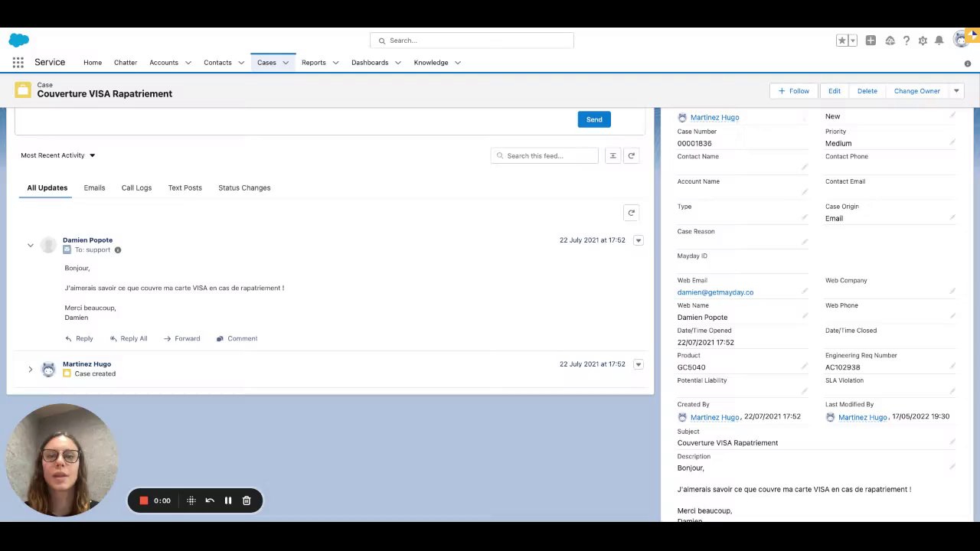Open the recording drawing grid icon
Screen dimensions: 980x551
pyautogui.click(x=191, y=500)
